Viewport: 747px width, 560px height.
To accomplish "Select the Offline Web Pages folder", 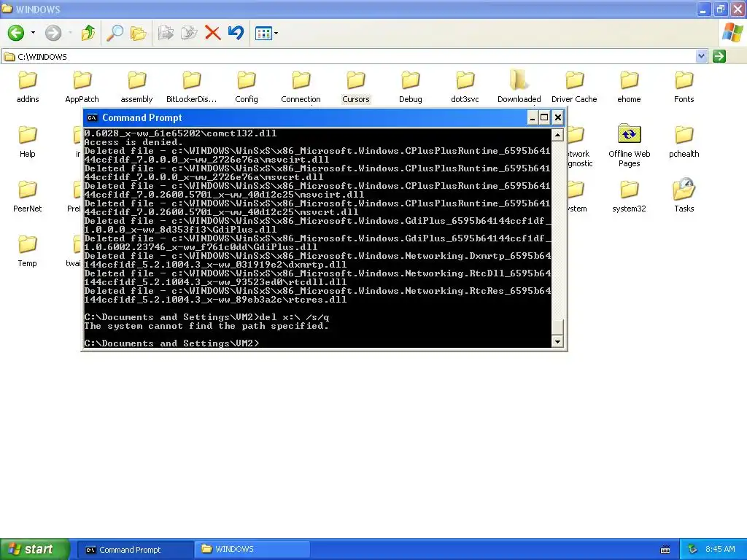I will 629,146.
